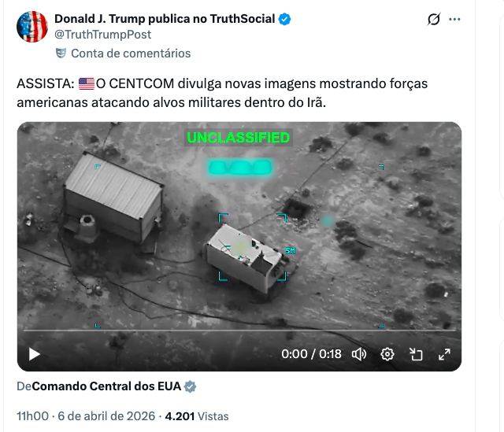Open Comando Central dos EUA source
Viewport: 504px width, 432px height.
pos(106,386)
